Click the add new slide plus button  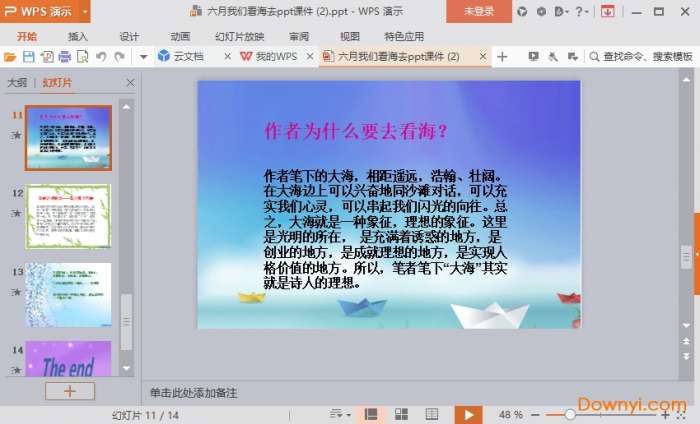[x=70, y=391]
